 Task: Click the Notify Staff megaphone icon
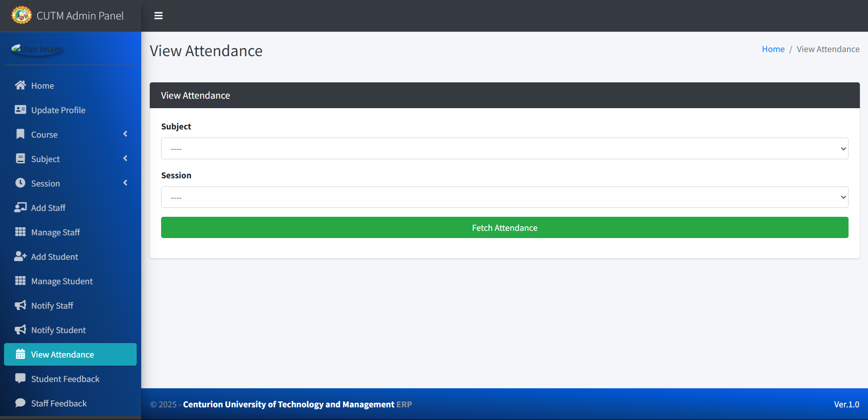point(20,305)
